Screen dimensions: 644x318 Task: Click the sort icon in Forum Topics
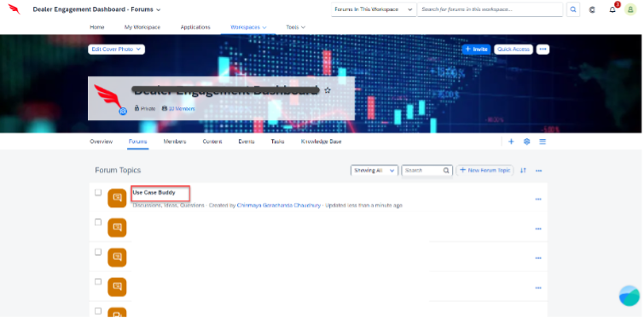point(523,171)
